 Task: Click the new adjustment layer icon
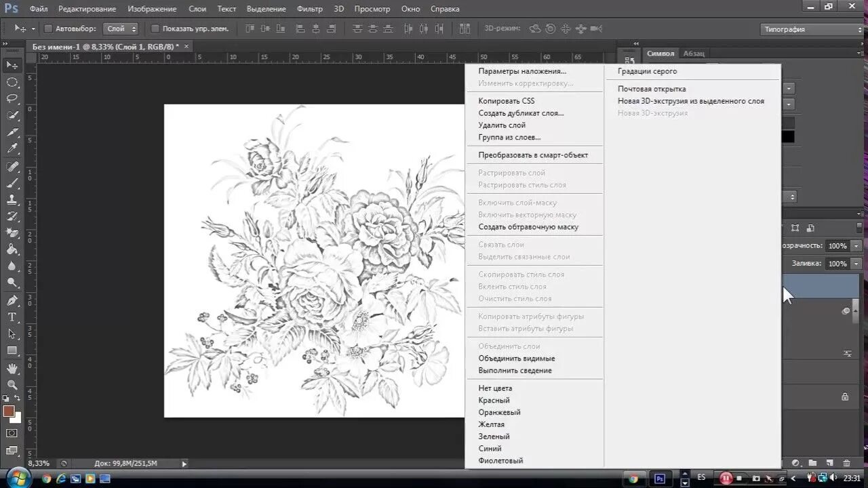(796, 463)
